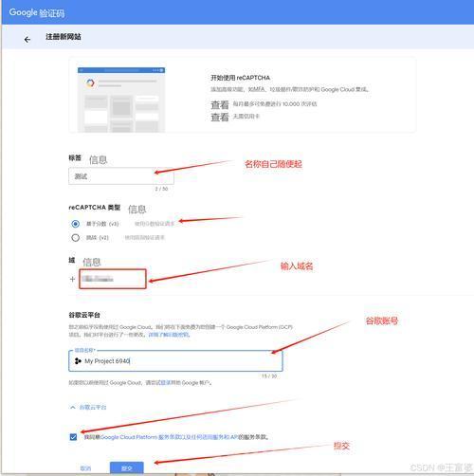This screenshot has height=476, width=474.
Task: Focus the 标签 label field containing 测试
Action: tap(121, 176)
